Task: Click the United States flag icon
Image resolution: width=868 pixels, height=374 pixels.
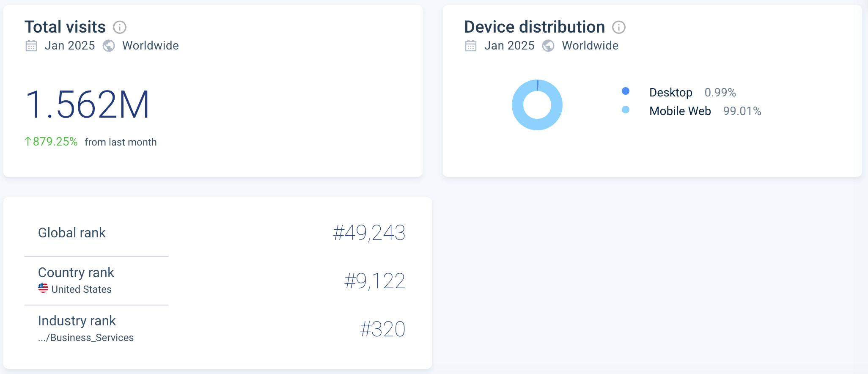Action: pos(43,289)
